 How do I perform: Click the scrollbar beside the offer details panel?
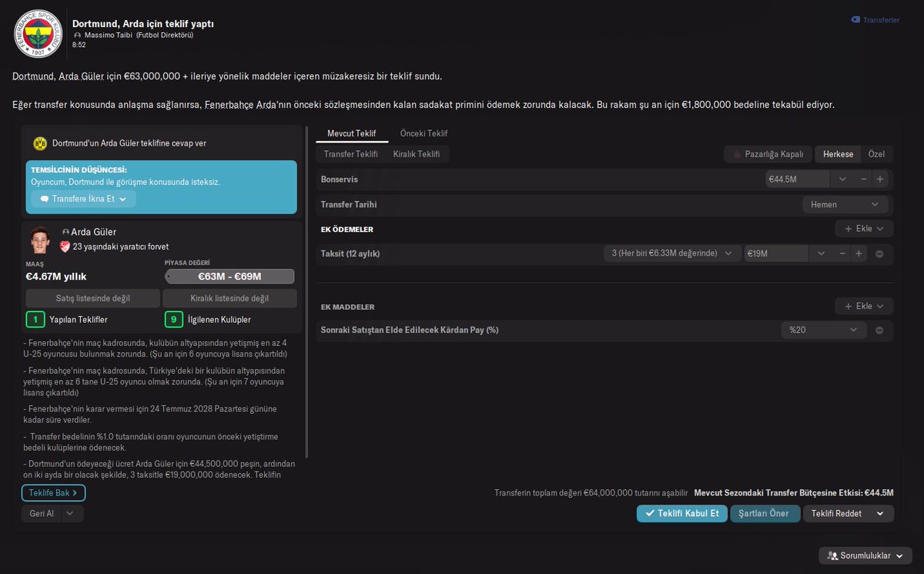tap(307, 293)
